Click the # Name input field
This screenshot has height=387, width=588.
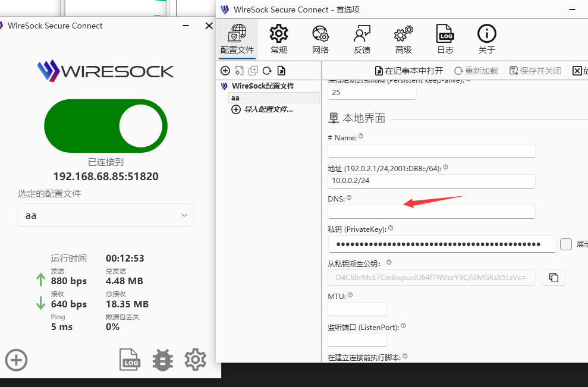tap(431, 151)
